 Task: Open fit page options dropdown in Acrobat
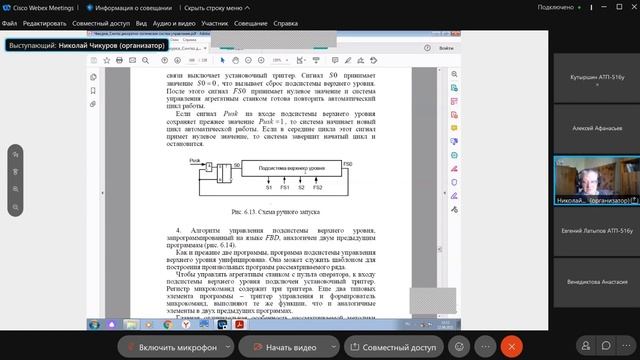301,60
